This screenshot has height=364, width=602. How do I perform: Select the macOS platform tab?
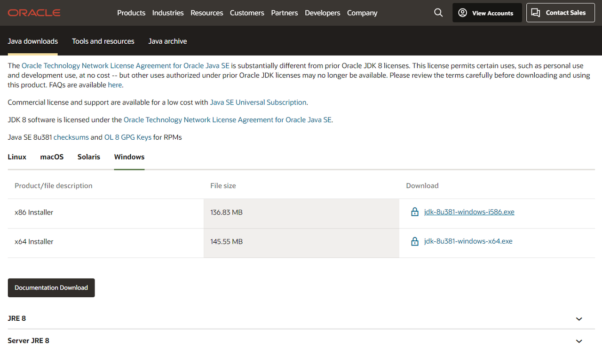tap(52, 157)
